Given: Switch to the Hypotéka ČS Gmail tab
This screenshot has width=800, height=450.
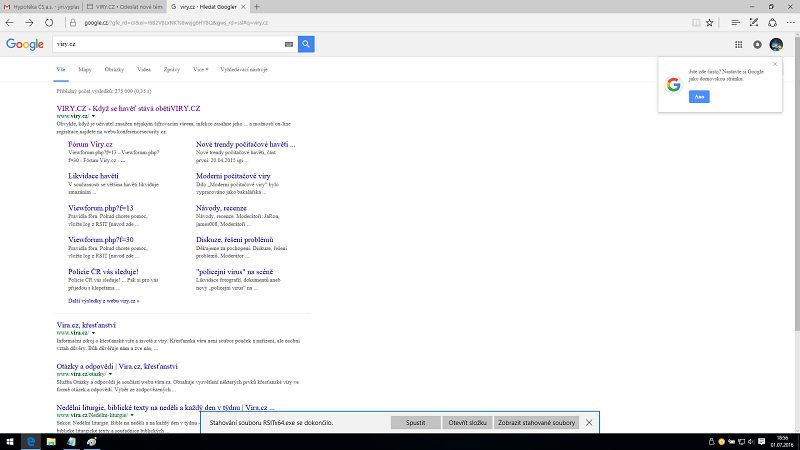Looking at the screenshot, I should click(x=41, y=7).
